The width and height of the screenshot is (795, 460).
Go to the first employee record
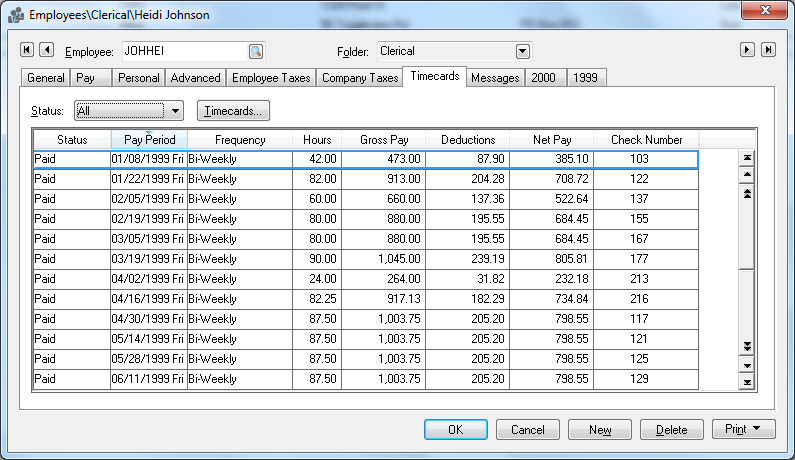coord(27,50)
